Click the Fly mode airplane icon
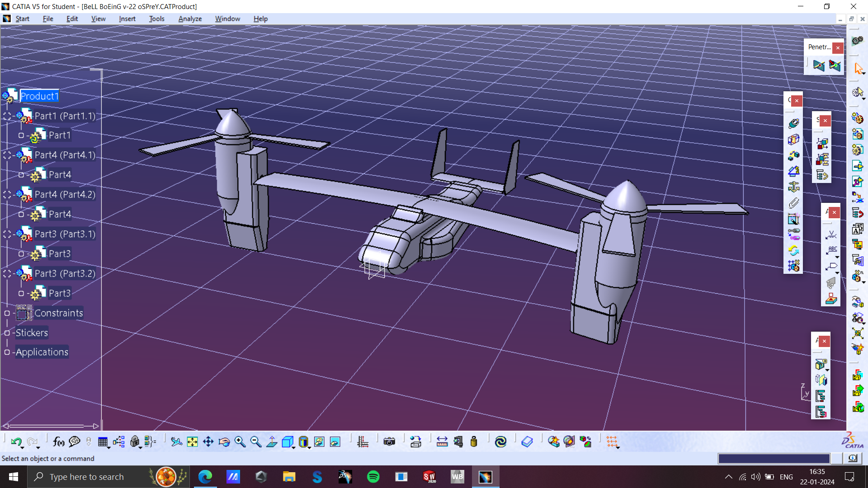 tap(176, 441)
